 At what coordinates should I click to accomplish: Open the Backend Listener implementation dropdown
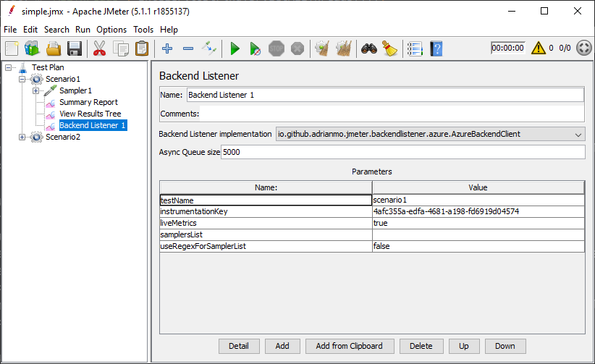point(430,134)
